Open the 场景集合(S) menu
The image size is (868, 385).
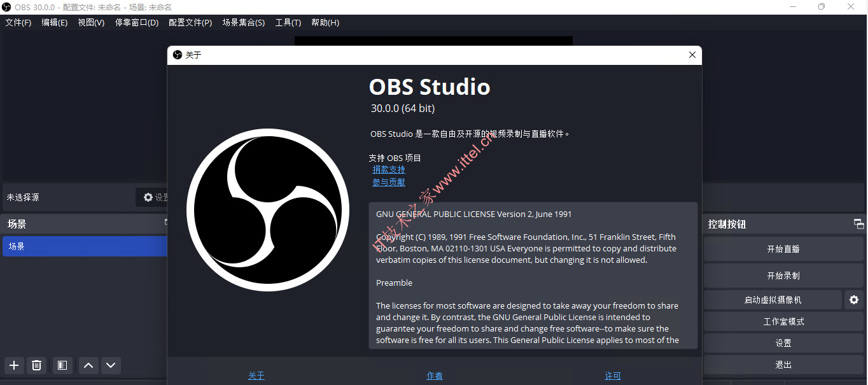tap(244, 23)
